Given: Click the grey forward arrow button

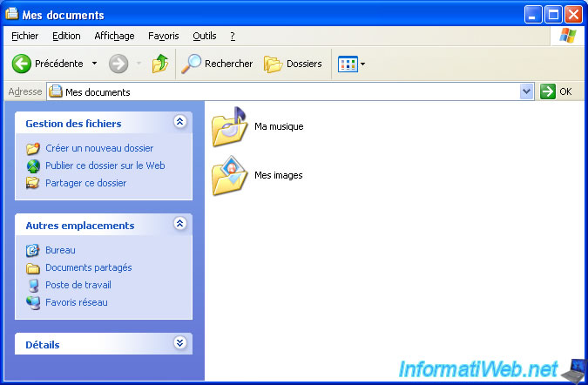Looking at the screenshot, I should click(x=118, y=64).
